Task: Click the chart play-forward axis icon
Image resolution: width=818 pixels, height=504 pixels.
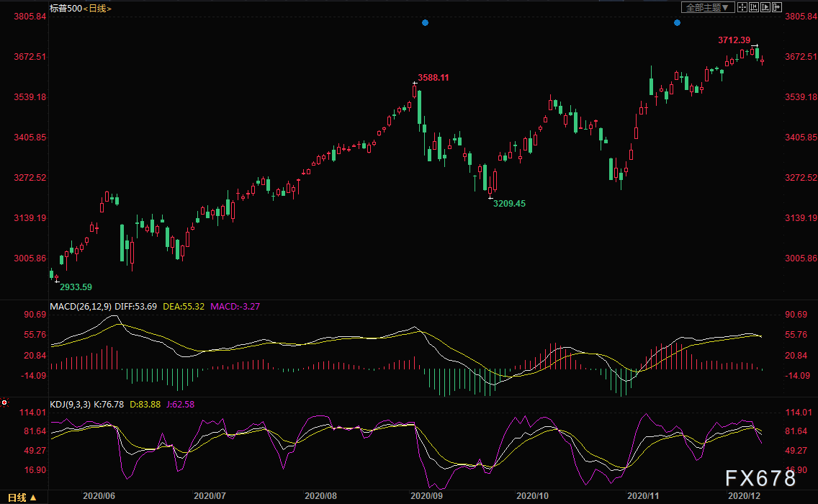Action: point(765,7)
